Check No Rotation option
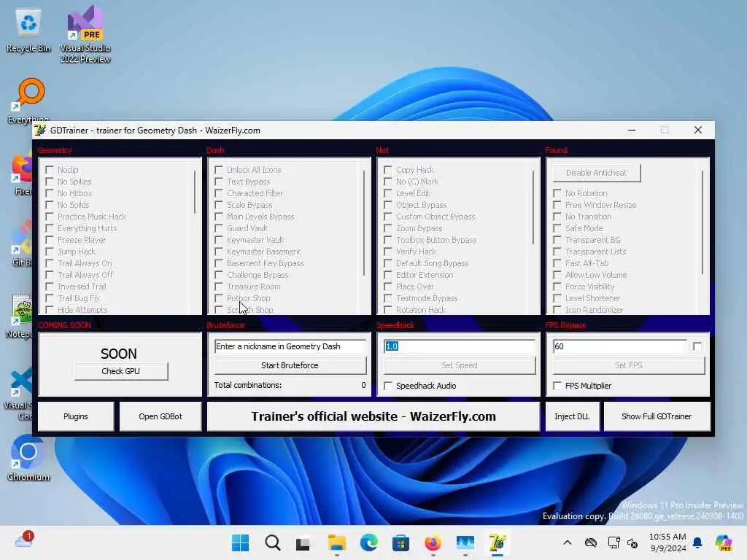This screenshot has width=747, height=560. [557, 192]
